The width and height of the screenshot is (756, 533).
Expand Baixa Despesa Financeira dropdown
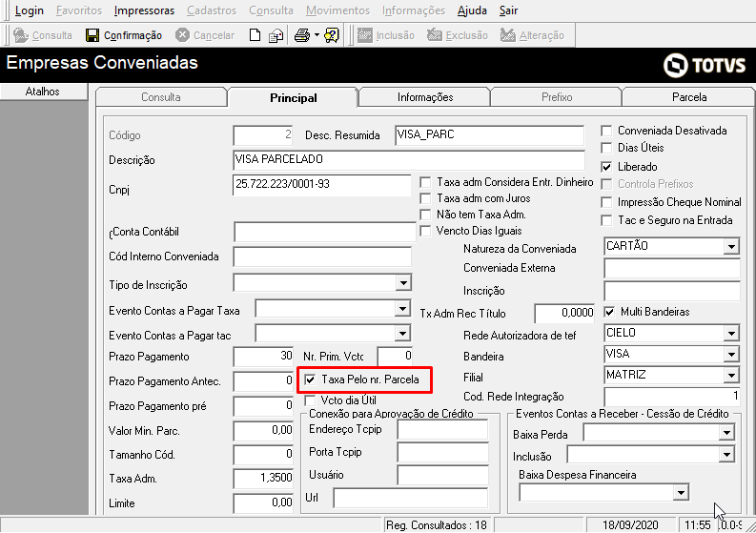pyautogui.click(x=681, y=493)
